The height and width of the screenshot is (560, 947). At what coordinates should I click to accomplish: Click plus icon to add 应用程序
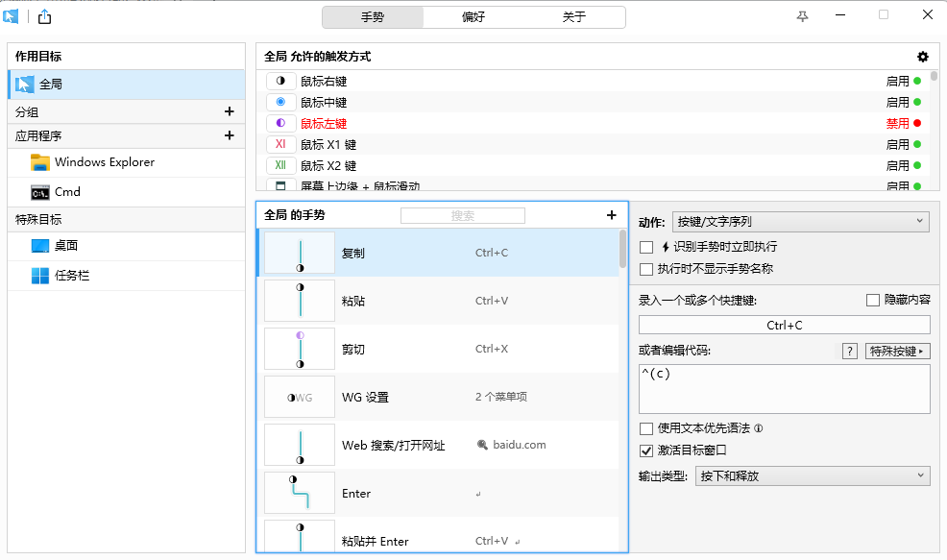point(229,135)
